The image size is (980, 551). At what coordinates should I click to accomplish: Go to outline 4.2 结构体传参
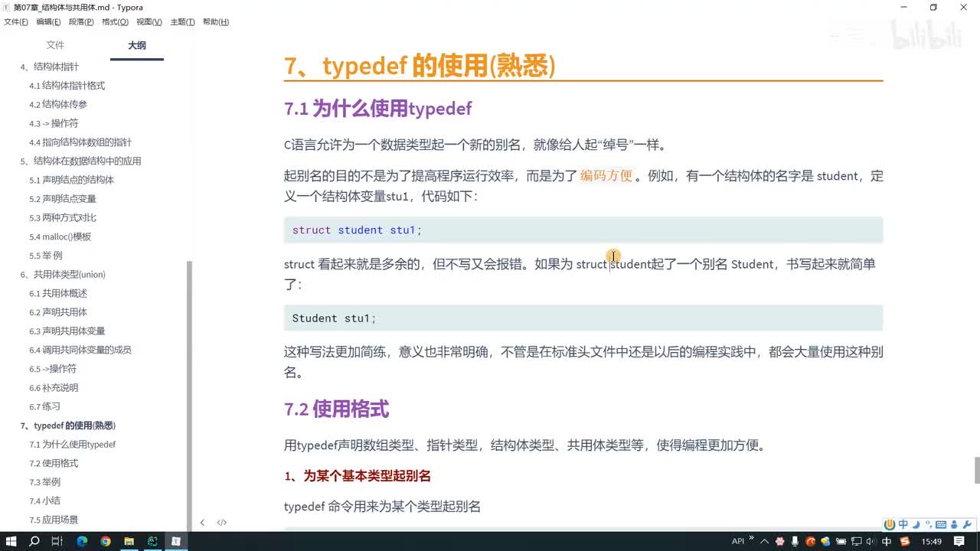pyautogui.click(x=58, y=104)
